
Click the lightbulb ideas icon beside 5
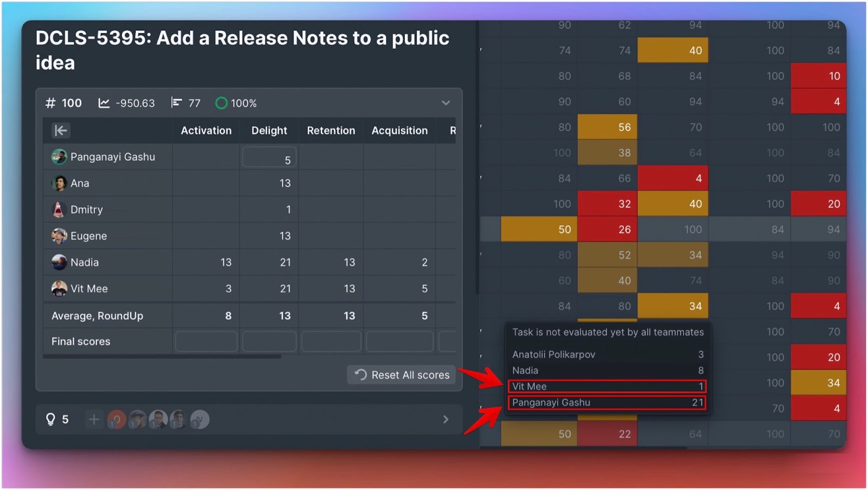[x=50, y=419]
